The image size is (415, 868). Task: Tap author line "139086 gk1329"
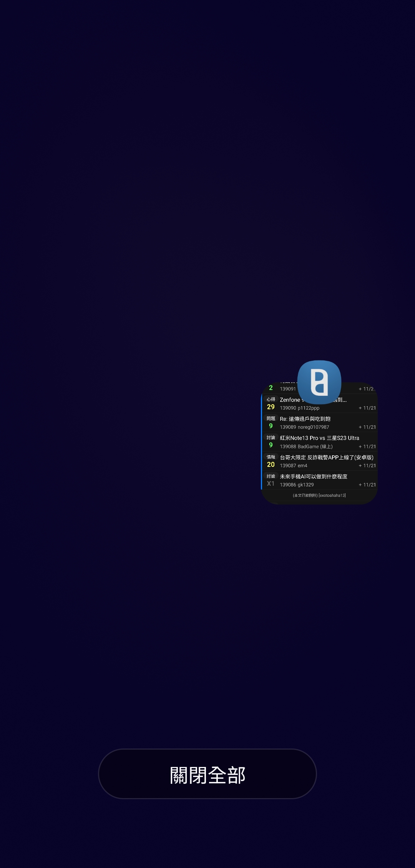pos(297,485)
